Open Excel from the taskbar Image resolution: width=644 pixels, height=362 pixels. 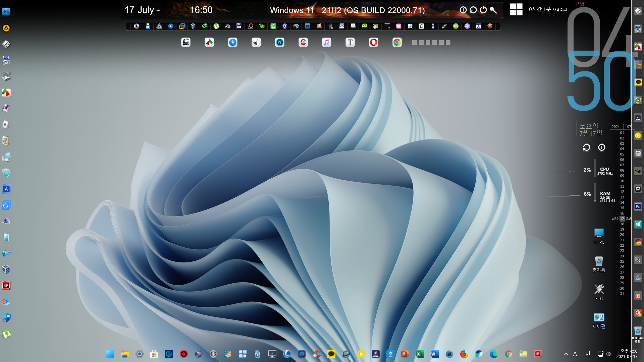[x=420, y=354]
